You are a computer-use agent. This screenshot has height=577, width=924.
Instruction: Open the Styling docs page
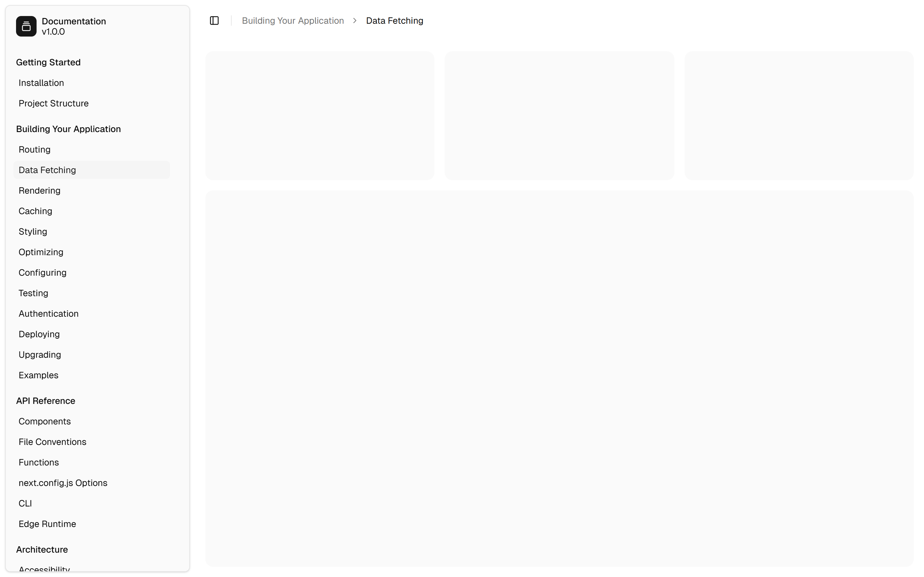[x=33, y=232]
